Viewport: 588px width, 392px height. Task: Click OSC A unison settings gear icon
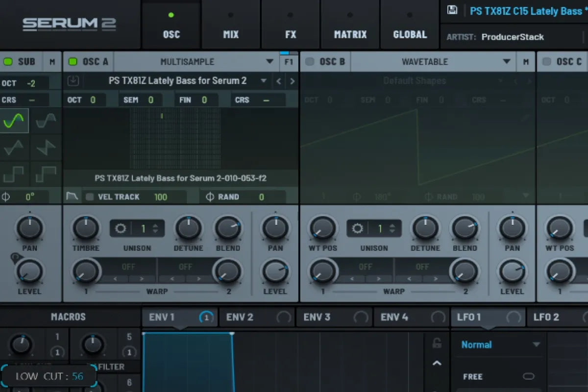(x=121, y=228)
